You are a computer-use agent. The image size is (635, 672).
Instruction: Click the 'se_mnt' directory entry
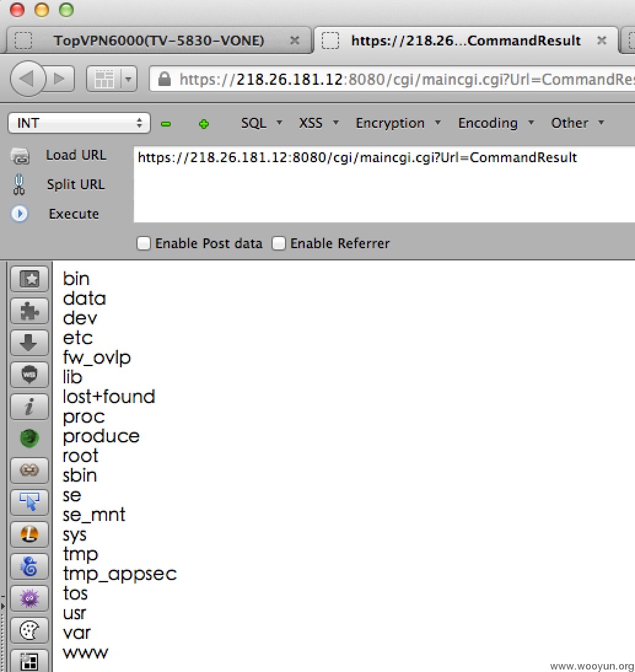(94, 515)
